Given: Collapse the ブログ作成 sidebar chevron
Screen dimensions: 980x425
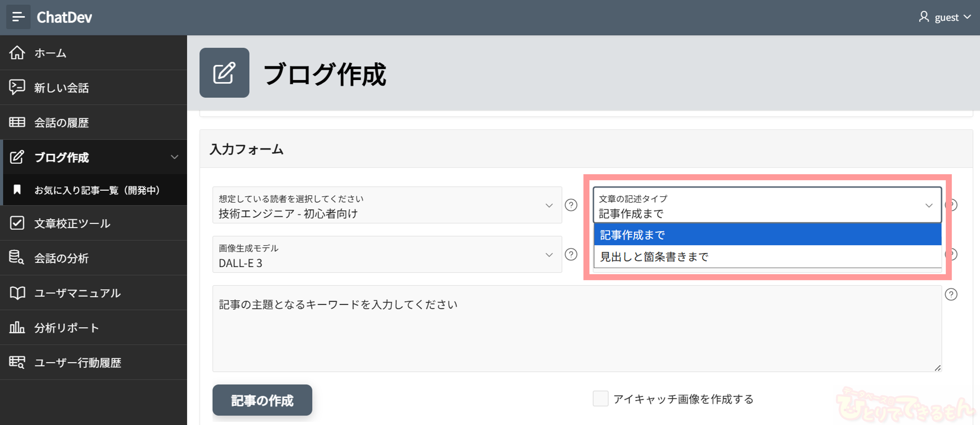Looking at the screenshot, I should (175, 157).
